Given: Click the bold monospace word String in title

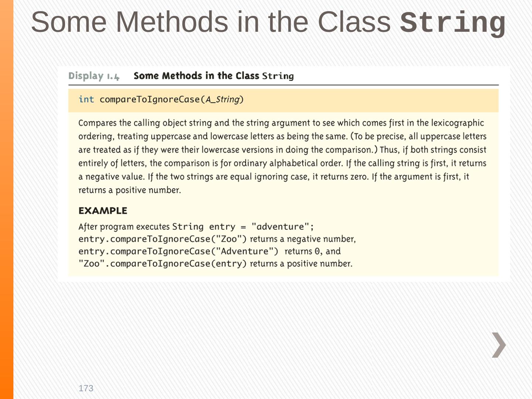Looking at the screenshot, I should [x=453, y=23].
